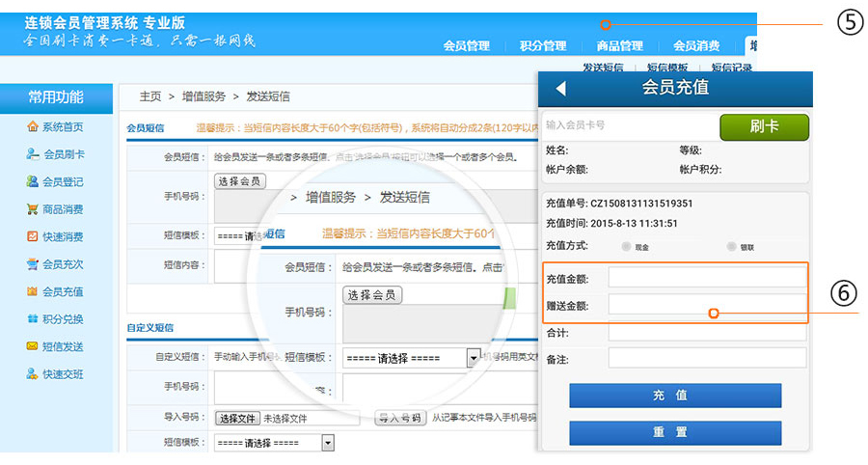868x465 pixels.
Task: Click the 常用功能 sidebar header
Action: tap(56, 97)
